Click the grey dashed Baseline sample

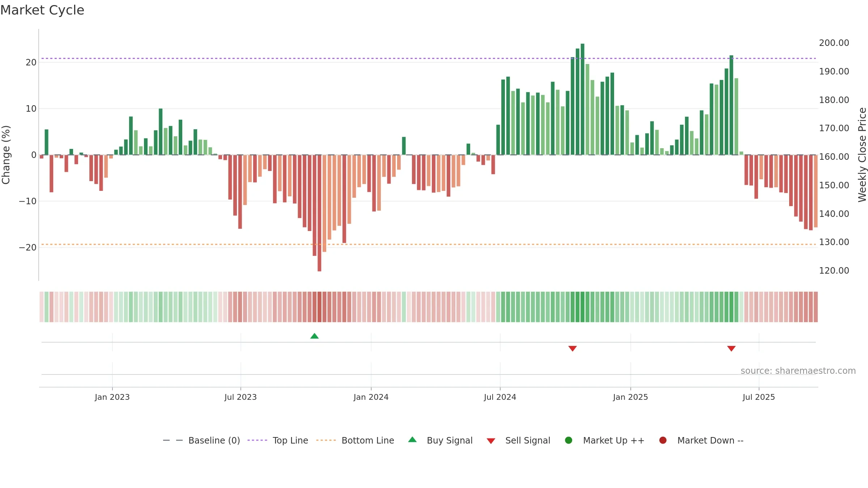click(173, 440)
